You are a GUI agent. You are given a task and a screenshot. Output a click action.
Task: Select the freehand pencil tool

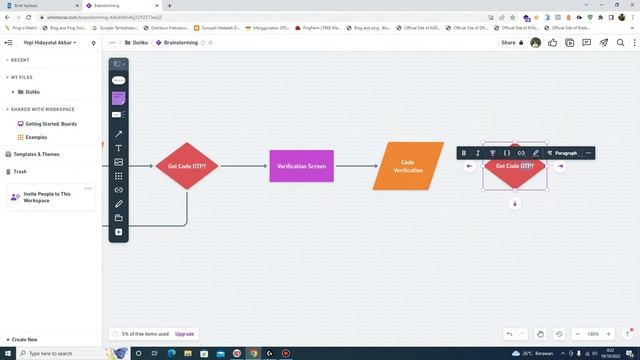click(x=118, y=204)
